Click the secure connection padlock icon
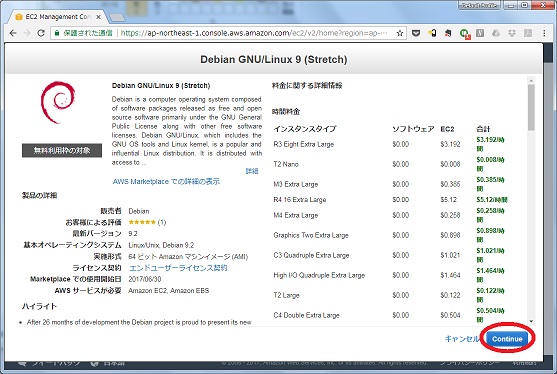Screen dimensions: 557x374 pos(57,33)
